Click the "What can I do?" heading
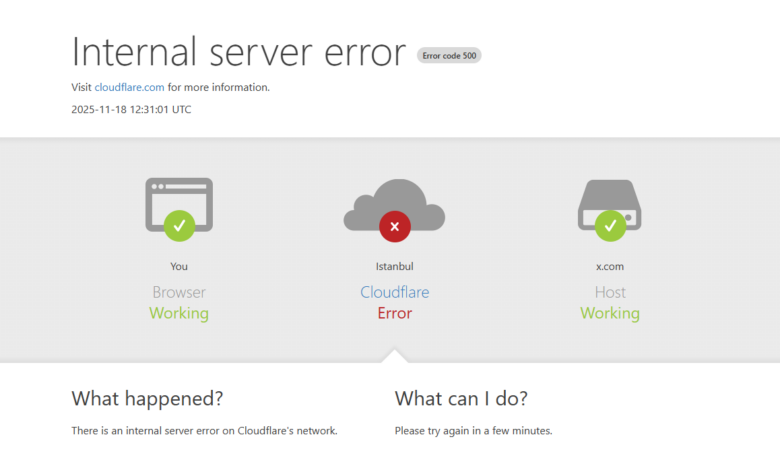 click(461, 398)
